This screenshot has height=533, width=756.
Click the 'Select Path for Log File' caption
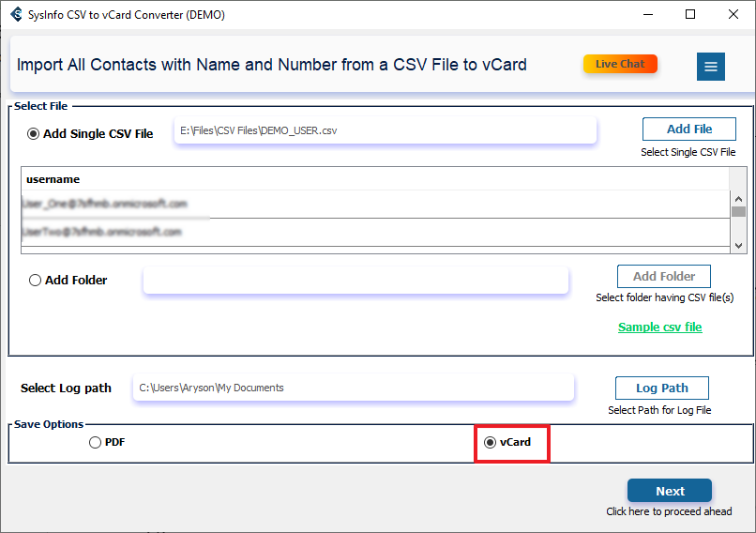659,410
